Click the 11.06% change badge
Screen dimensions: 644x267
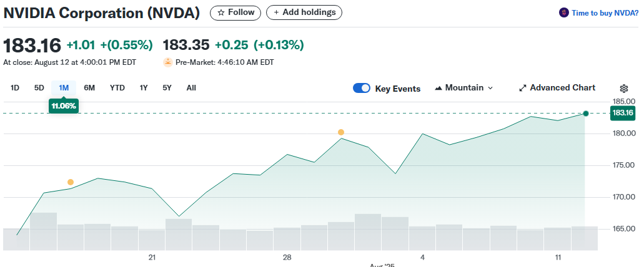[x=64, y=106]
